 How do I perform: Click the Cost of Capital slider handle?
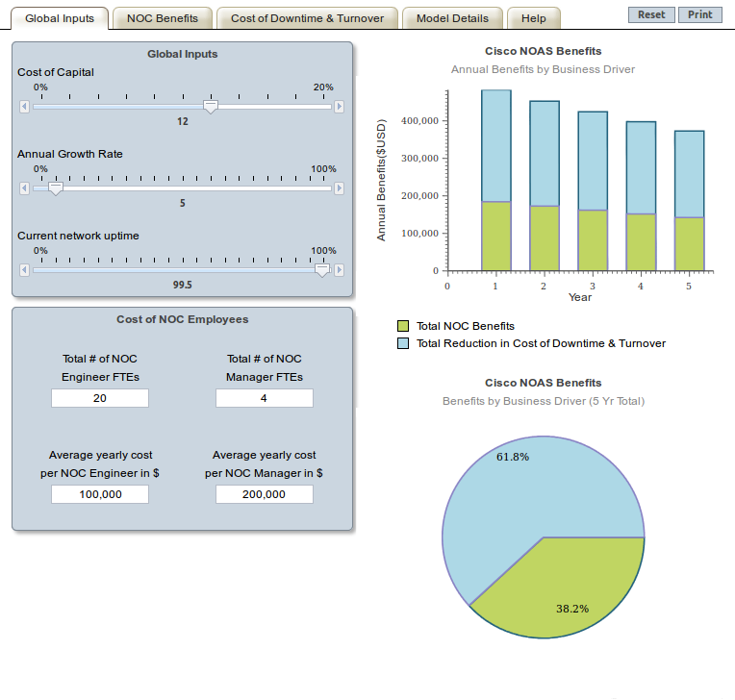pyautogui.click(x=211, y=107)
